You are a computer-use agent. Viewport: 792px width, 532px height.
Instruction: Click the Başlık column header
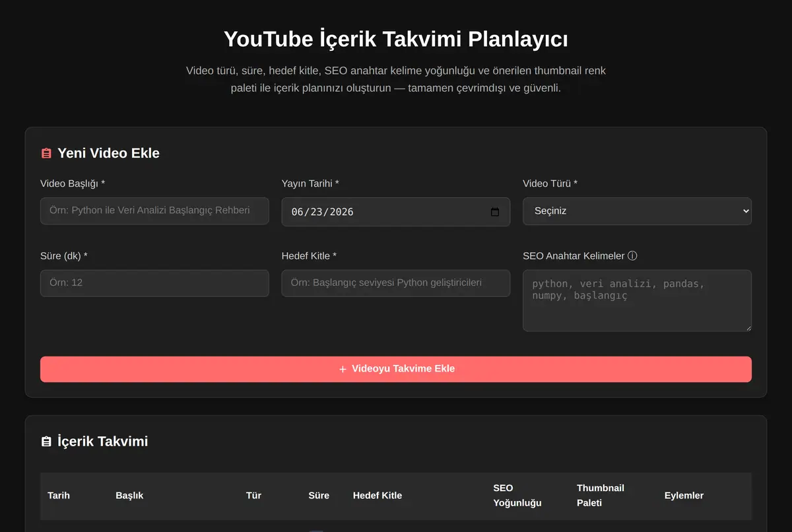pos(129,496)
